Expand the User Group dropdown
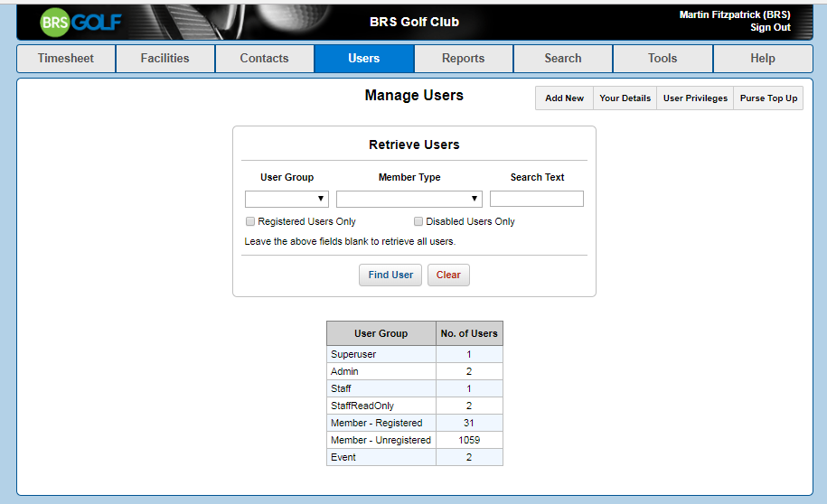 (x=287, y=199)
